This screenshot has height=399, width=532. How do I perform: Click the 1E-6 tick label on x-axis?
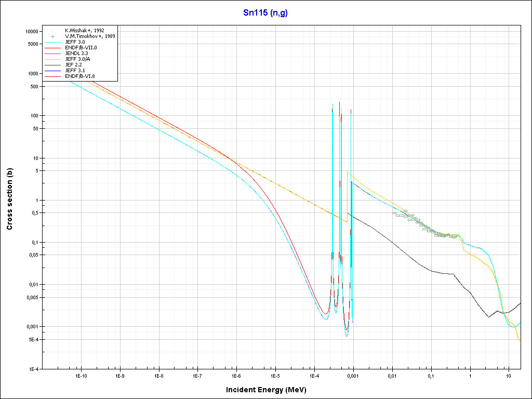pos(236,375)
